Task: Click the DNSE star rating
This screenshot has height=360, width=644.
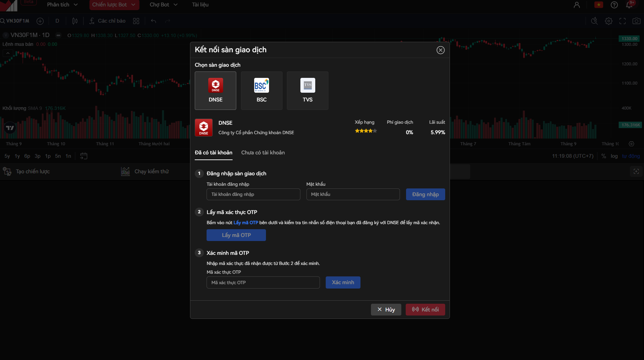Action: pos(366,131)
